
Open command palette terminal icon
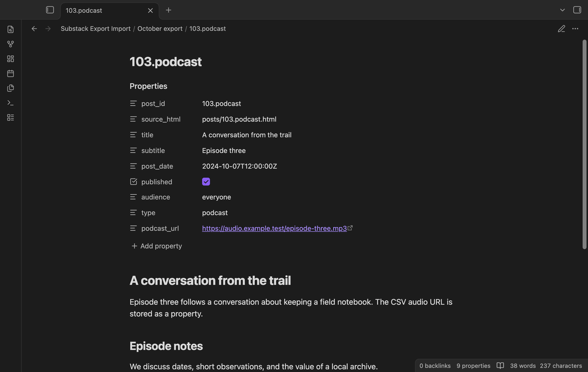coord(10,103)
